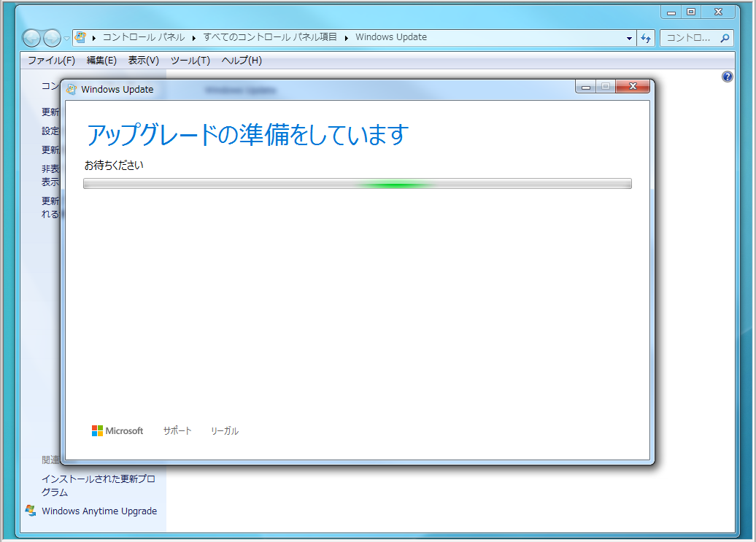The height and width of the screenshot is (542, 756).
Task: Click the お待ちください status text
Action: (114, 166)
